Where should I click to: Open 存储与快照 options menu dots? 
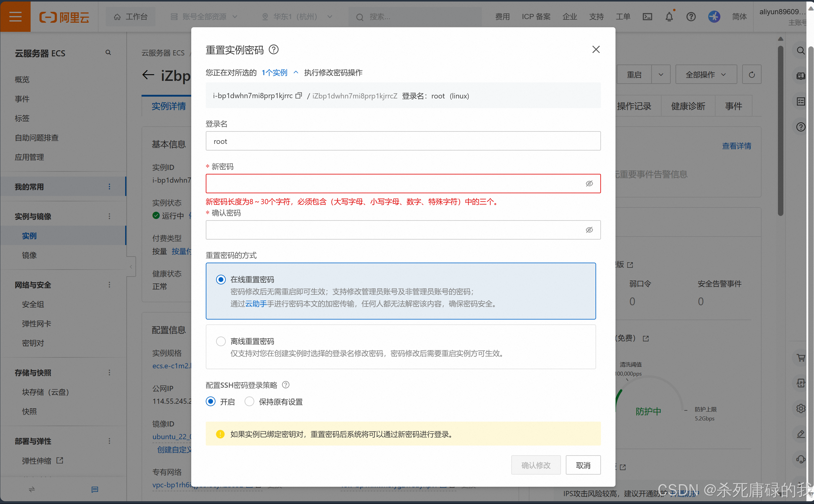click(109, 372)
